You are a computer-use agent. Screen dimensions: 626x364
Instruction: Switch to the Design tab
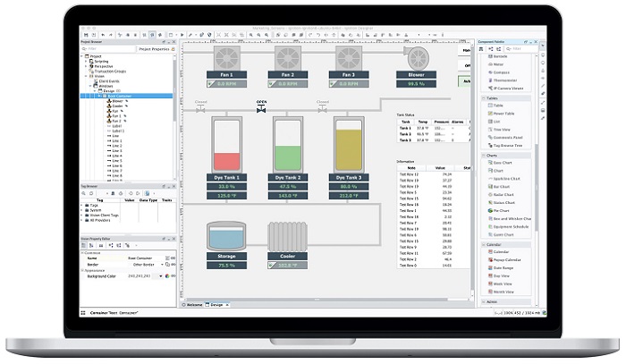(x=217, y=305)
